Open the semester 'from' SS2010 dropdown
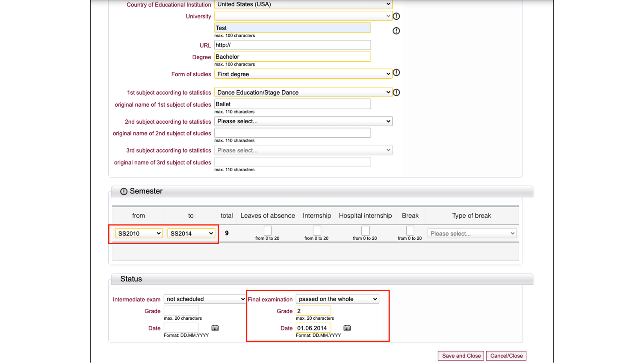This screenshot has width=644, height=363. 139,233
